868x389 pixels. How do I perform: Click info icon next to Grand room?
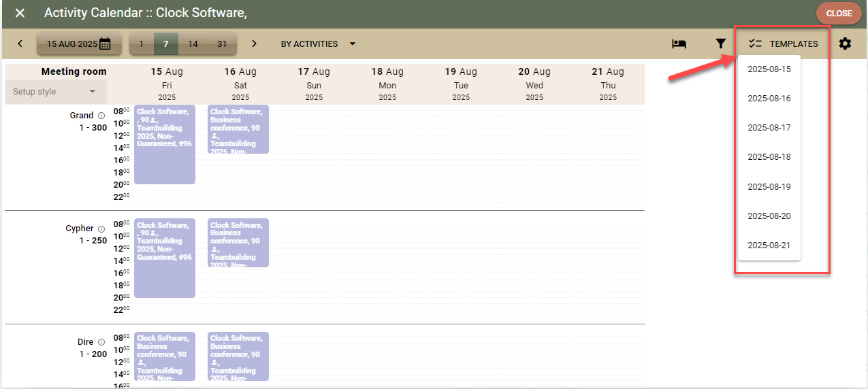101,116
